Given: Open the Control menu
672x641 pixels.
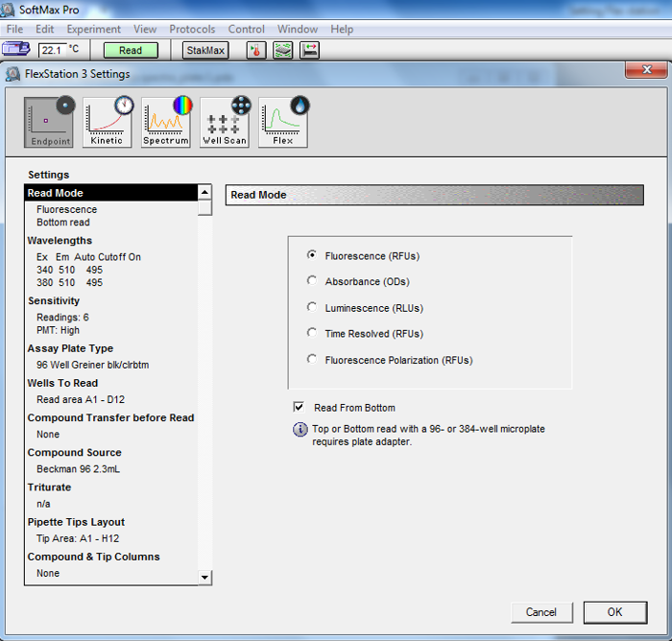Looking at the screenshot, I should 247,29.
